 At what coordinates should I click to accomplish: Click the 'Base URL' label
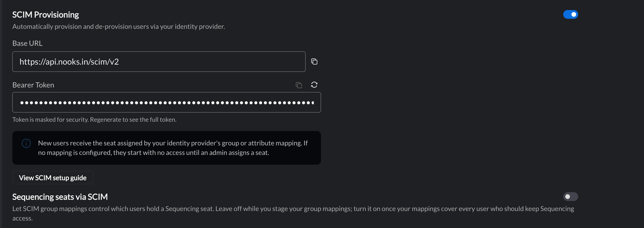pos(27,43)
